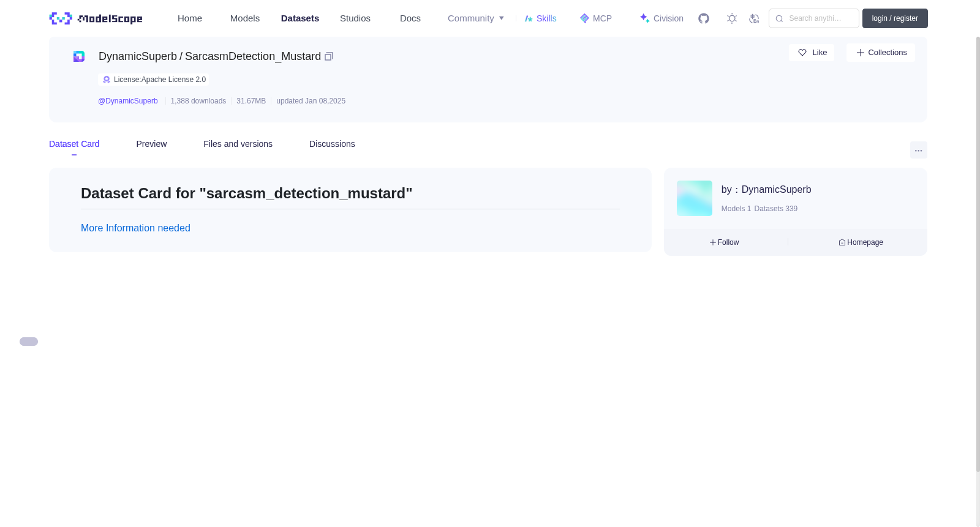Focus the Search anything input field
The width and height of the screenshot is (980, 527).
pyautogui.click(x=814, y=18)
